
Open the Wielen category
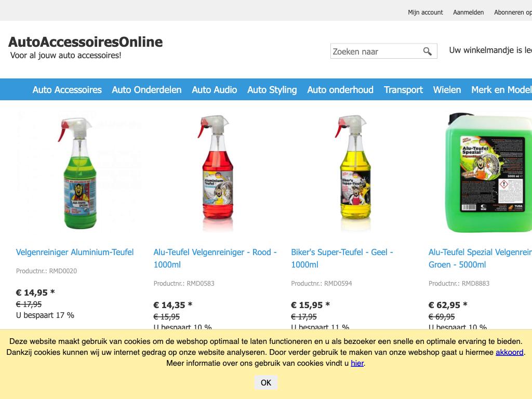(x=447, y=89)
